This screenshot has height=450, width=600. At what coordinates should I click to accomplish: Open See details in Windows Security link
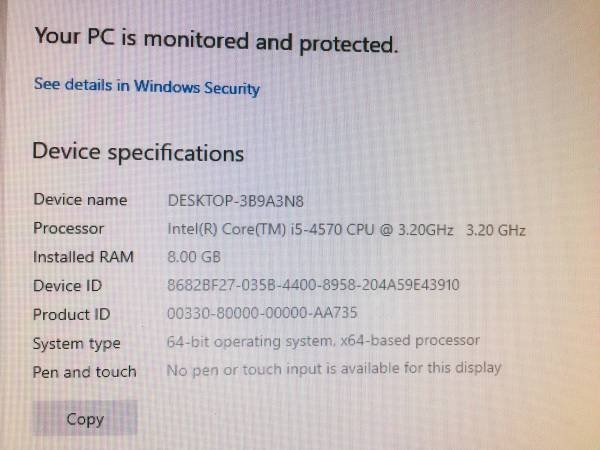(147, 86)
